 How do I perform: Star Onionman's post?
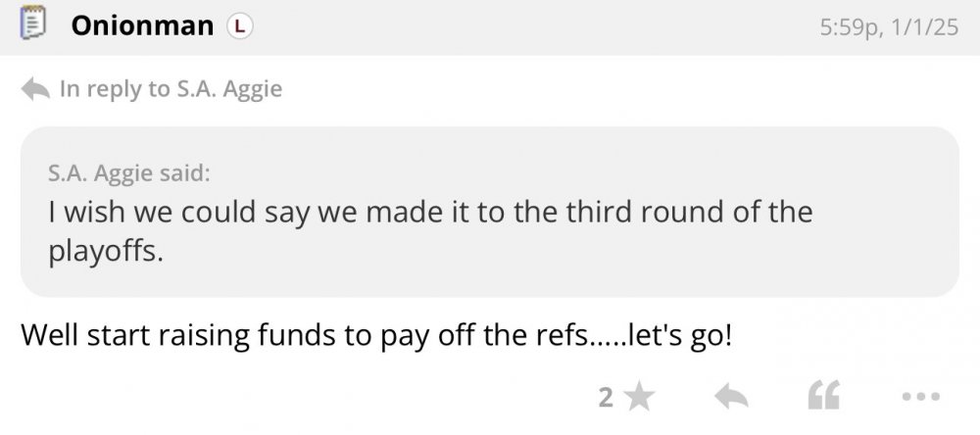tap(640, 397)
